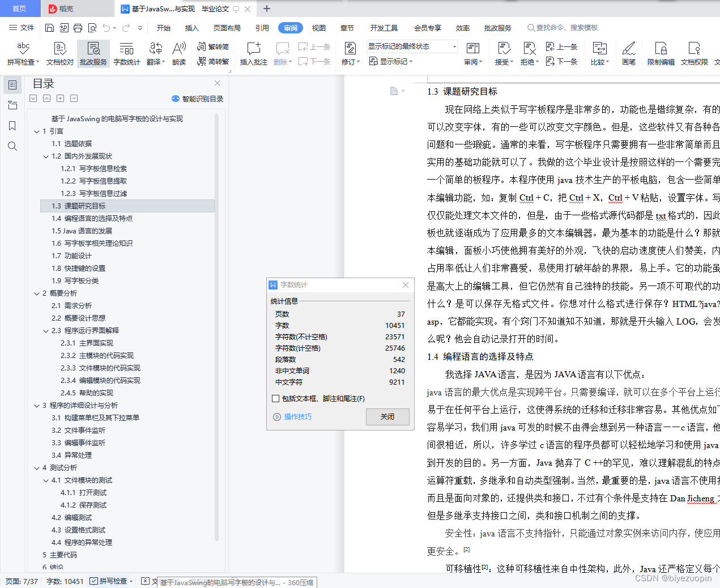Switch to the 开始 ribbon tab

pos(164,28)
